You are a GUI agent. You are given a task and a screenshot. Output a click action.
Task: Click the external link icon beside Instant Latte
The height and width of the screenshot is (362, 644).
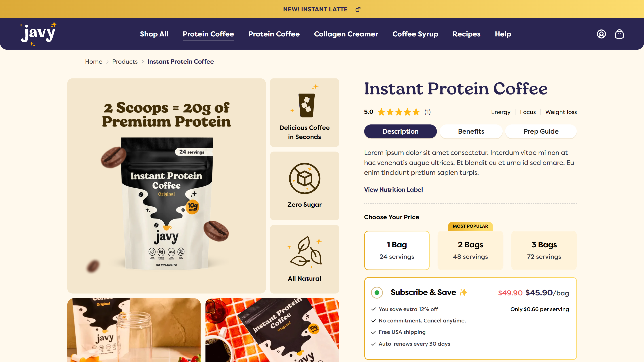point(358,9)
